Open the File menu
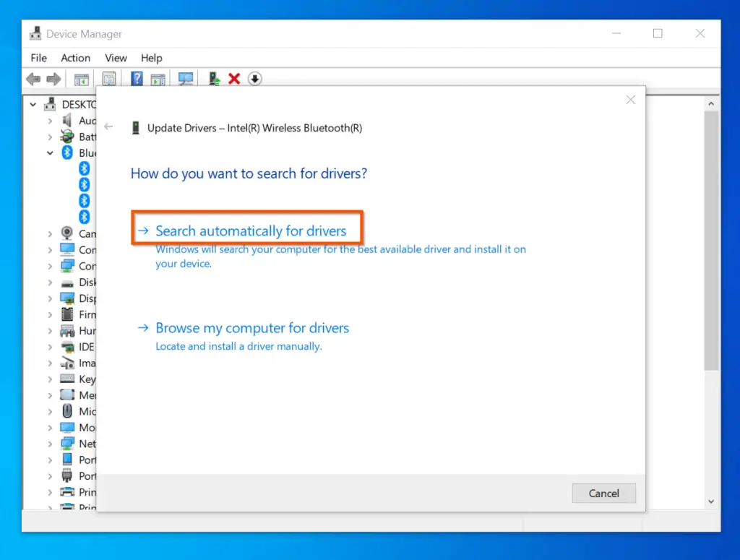The width and height of the screenshot is (740, 560). click(x=38, y=58)
